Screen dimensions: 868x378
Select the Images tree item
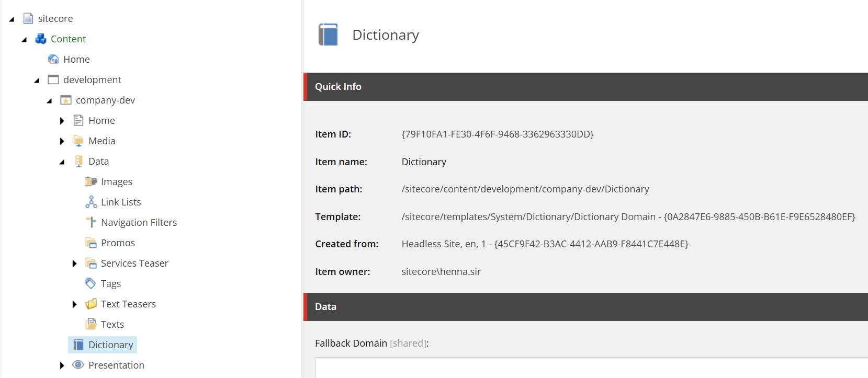(x=117, y=182)
